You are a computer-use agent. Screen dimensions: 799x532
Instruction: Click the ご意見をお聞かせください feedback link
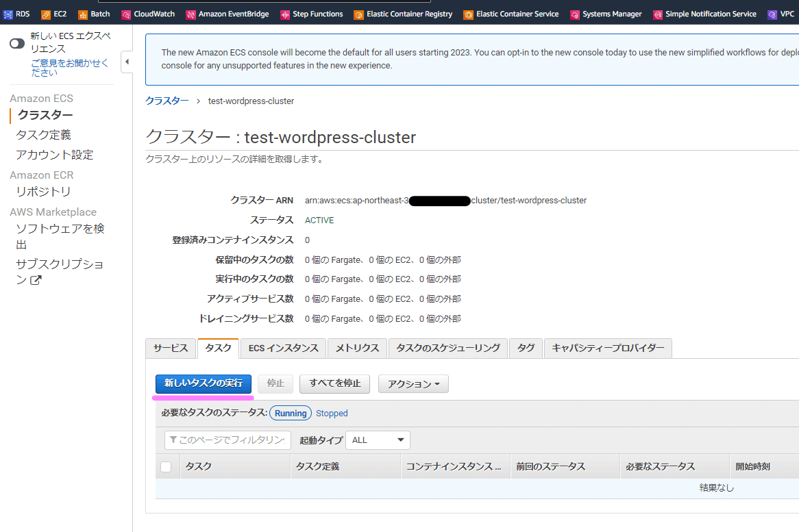tap(69, 68)
